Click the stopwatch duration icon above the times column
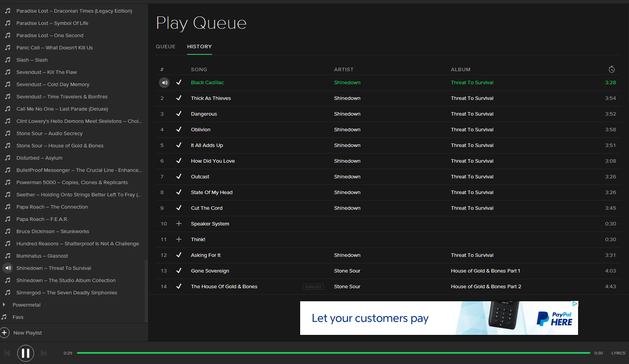Viewport: 629px width, 364px height. click(x=611, y=69)
